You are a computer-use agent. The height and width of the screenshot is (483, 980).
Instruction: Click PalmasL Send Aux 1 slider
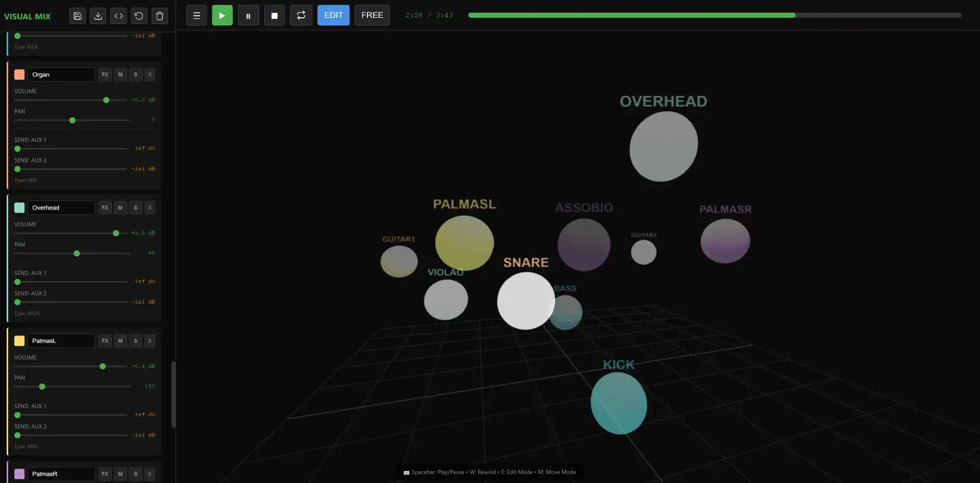[x=70, y=415]
